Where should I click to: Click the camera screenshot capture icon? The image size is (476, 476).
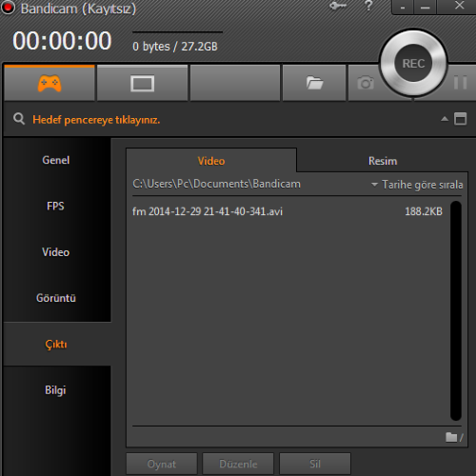click(x=366, y=83)
